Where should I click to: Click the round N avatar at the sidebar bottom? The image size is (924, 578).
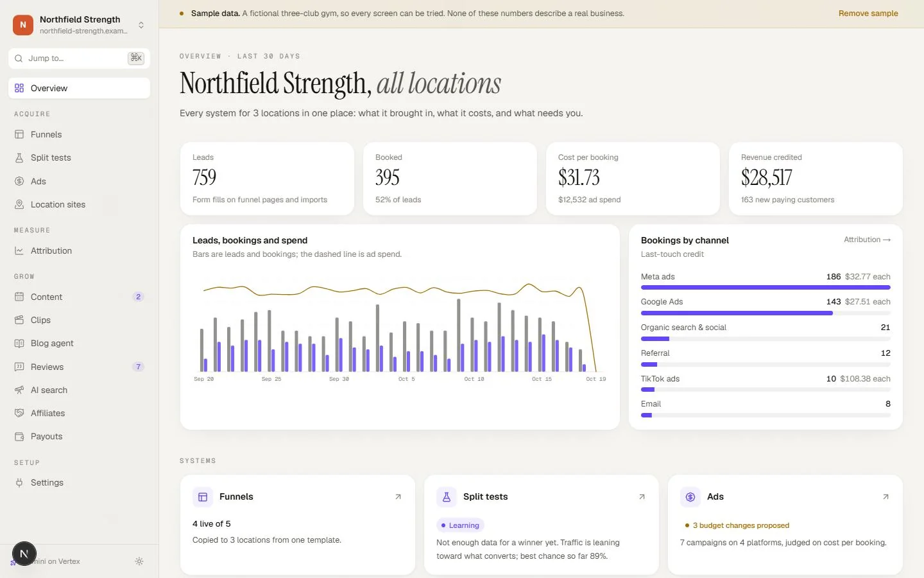pyautogui.click(x=24, y=554)
